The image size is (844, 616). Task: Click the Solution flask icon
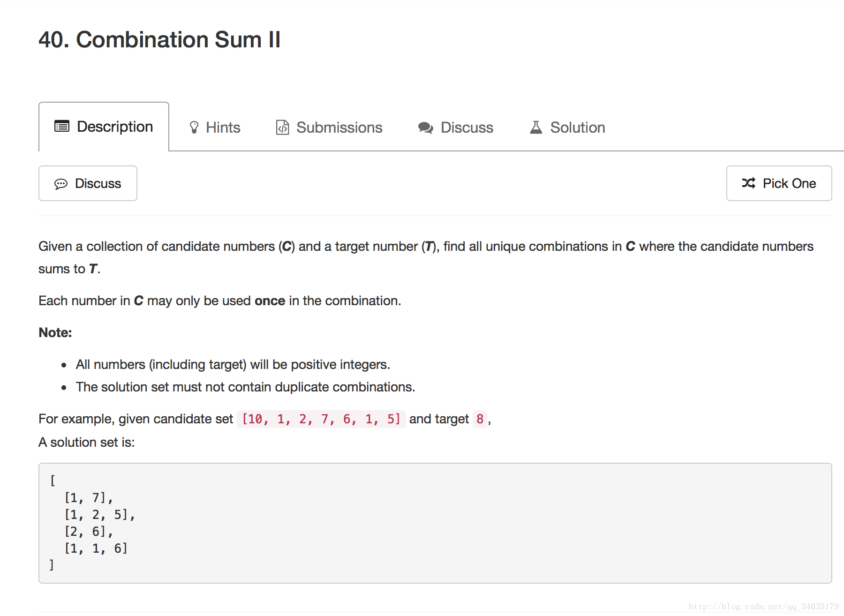point(536,128)
